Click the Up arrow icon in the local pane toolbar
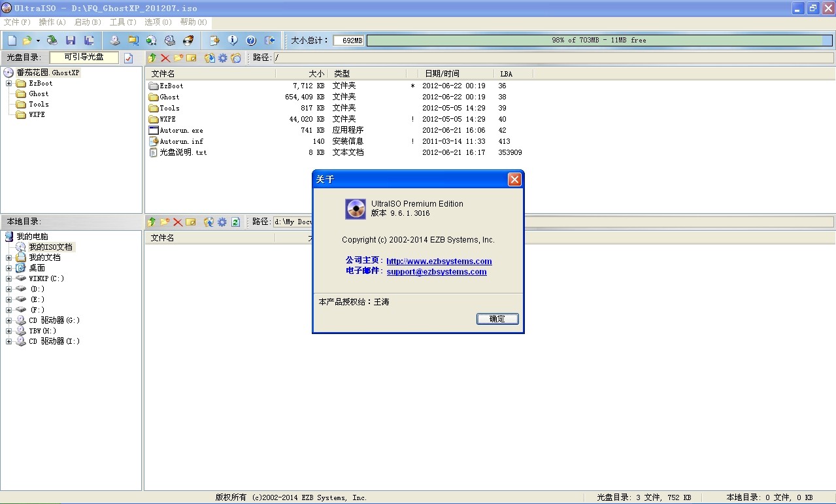 (x=152, y=222)
